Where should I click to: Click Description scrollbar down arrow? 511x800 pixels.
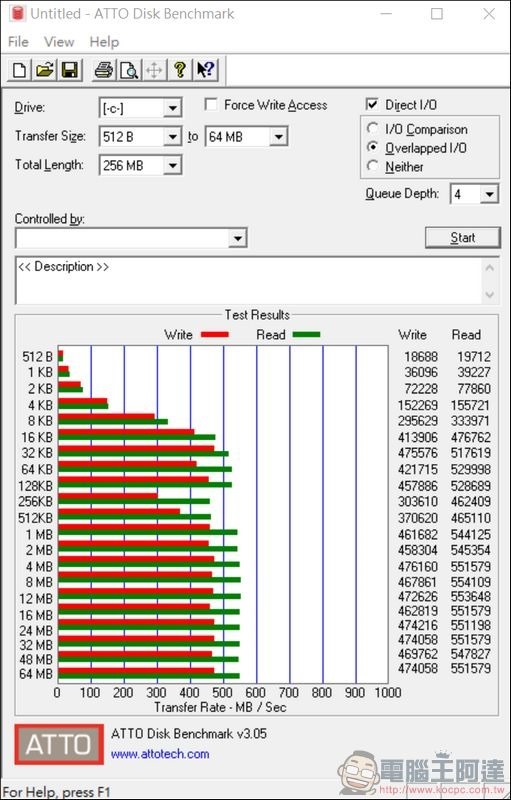pyautogui.click(x=490, y=294)
